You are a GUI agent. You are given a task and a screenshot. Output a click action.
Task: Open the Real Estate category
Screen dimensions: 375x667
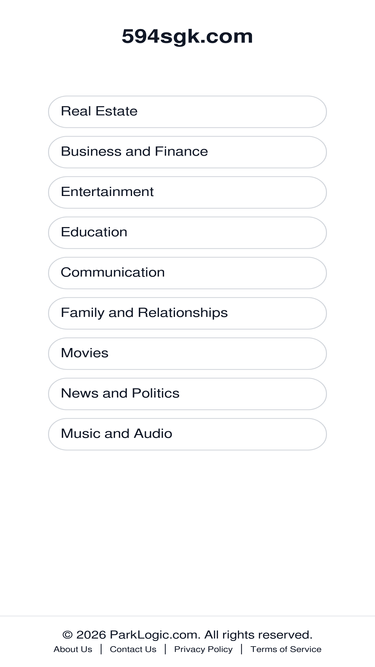187,111
